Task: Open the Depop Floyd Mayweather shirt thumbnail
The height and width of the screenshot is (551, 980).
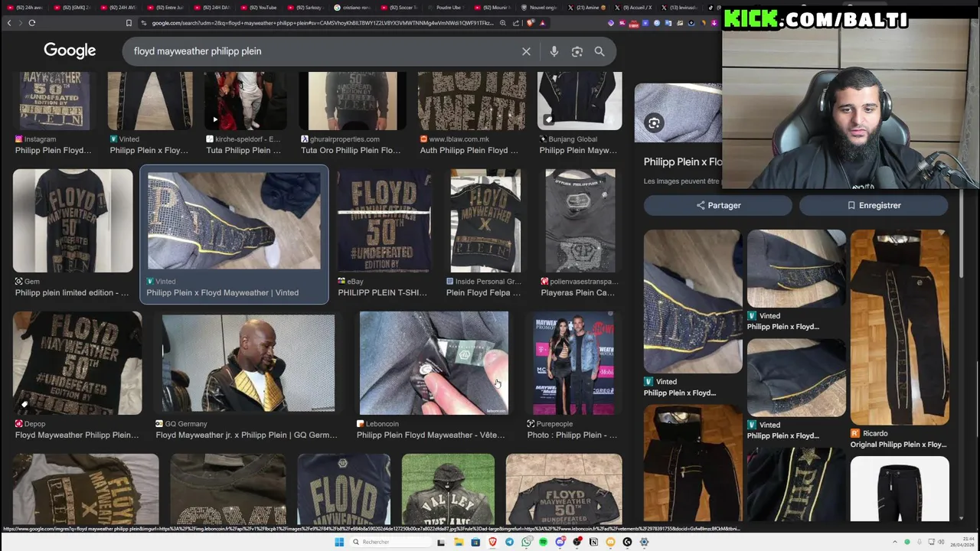Action: coord(77,363)
